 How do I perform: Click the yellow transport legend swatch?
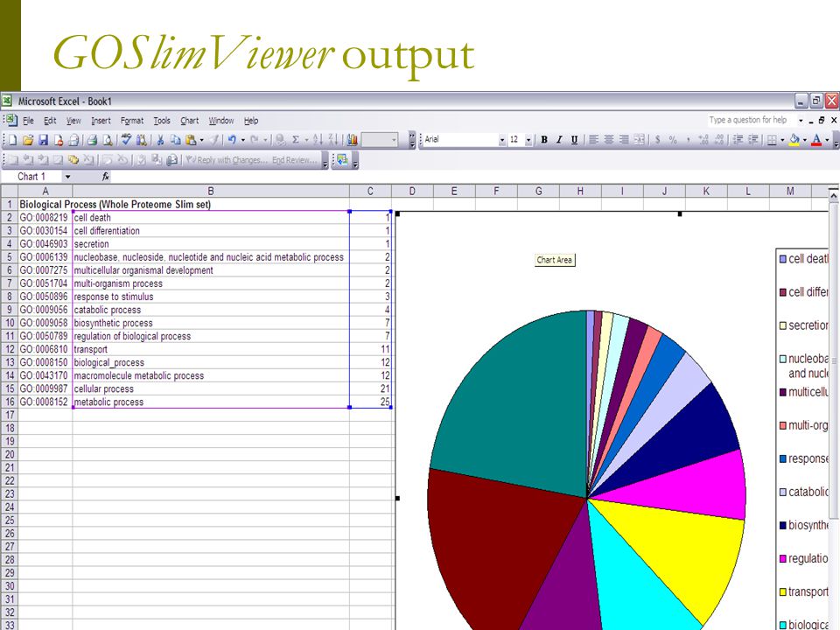[x=782, y=591]
